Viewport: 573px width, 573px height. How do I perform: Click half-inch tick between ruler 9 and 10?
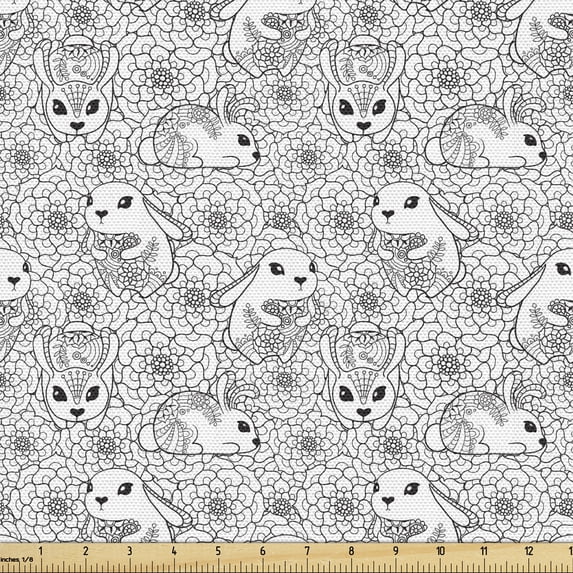(418, 566)
